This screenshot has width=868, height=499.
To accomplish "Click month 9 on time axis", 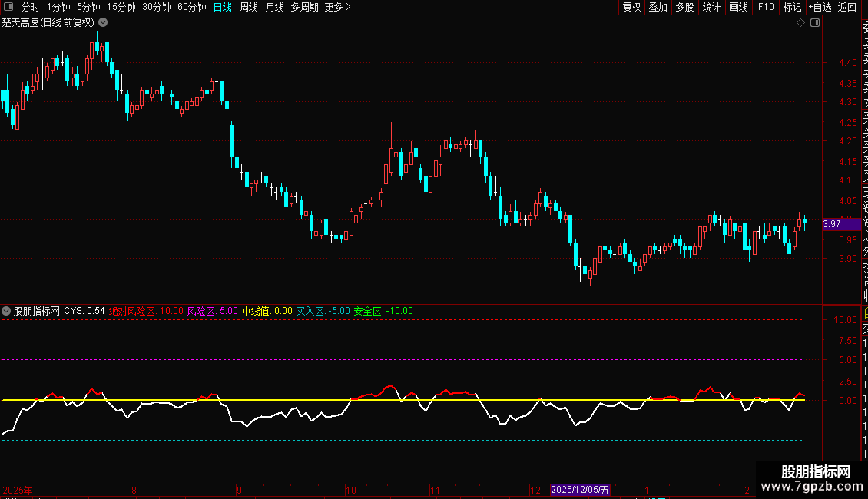I will click(x=239, y=490).
